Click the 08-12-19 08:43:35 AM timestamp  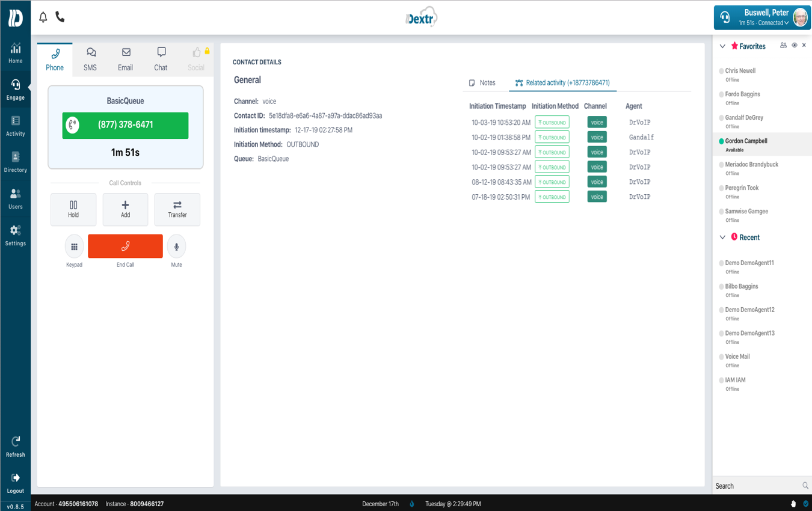click(x=502, y=182)
